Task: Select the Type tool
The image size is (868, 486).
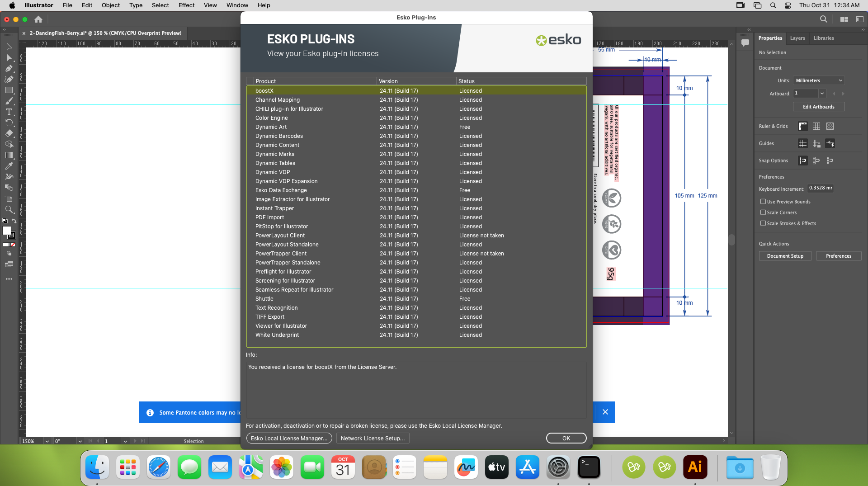Action: [x=9, y=112]
